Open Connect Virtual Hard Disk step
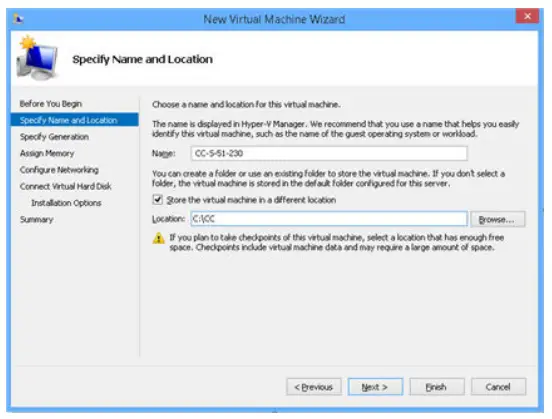Screen dimensions: 552x419 click(65, 186)
